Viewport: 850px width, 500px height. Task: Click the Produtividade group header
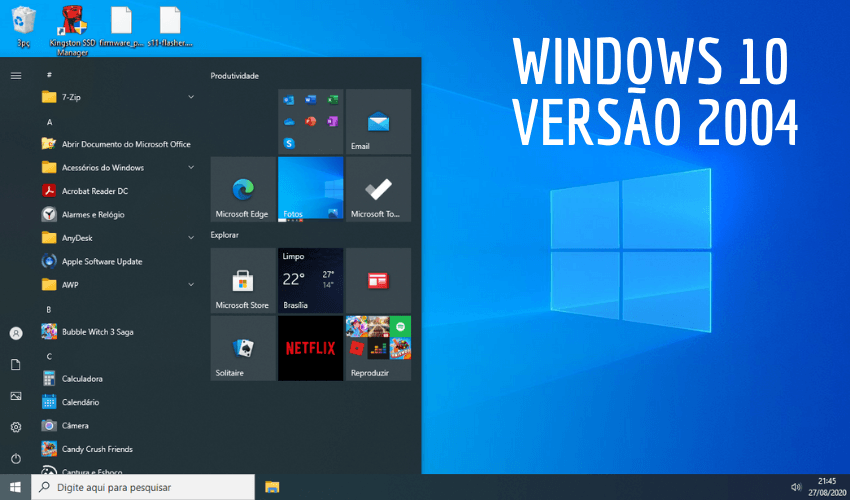(234, 76)
